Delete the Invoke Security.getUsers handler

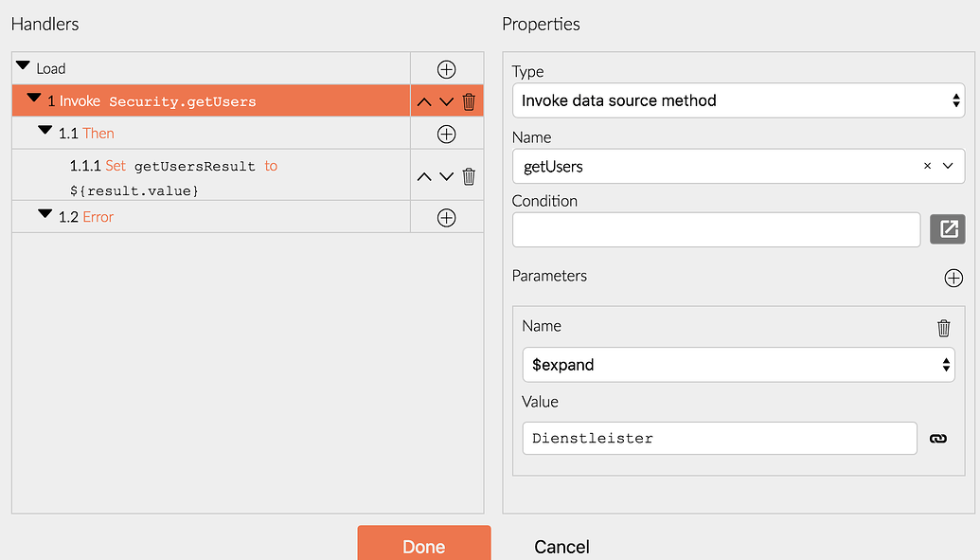[x=469, y=101]
